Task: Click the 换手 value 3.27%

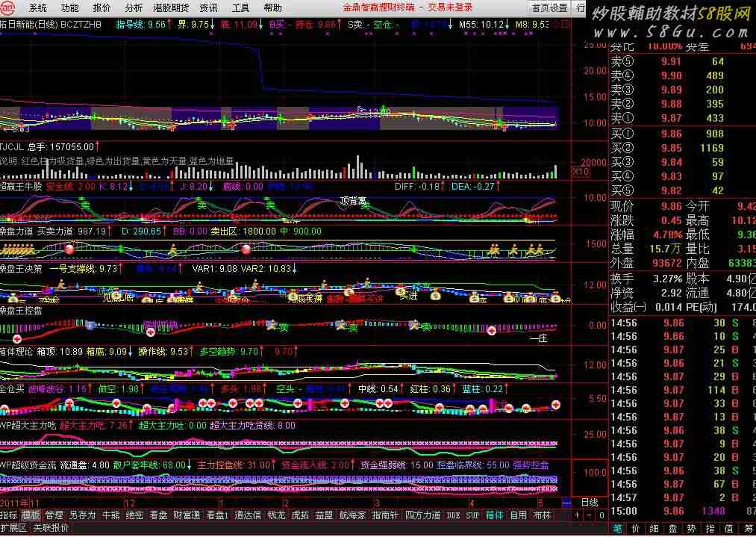Action: (667, 279)
